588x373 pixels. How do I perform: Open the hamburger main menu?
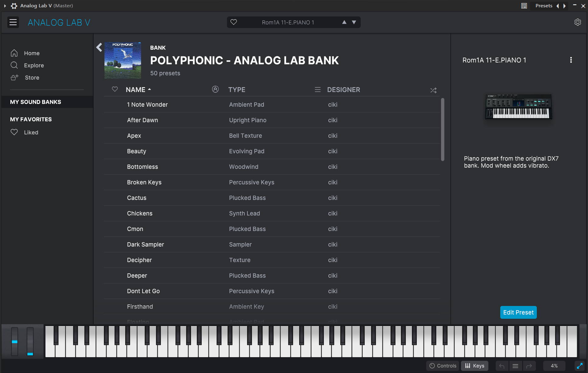pyautogui.click(x=13, y=22)
